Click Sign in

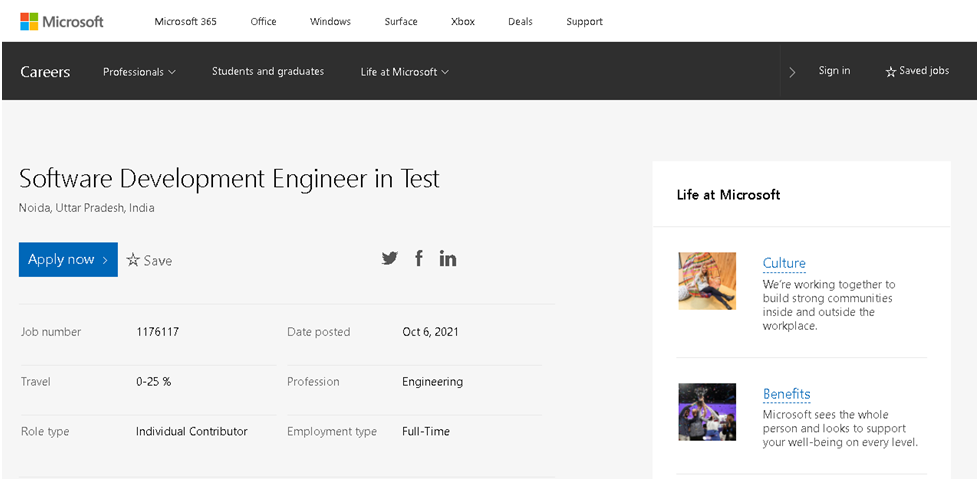[834, 71]
